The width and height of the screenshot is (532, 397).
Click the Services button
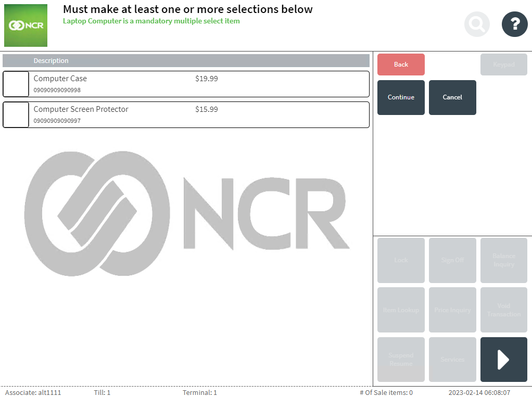(452, 360)
